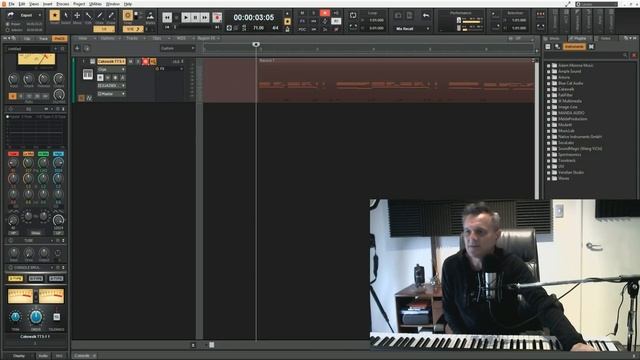Open the track Clips edit filter dropdown
This screenshot has width=640, height=360.
coord(111,69)
